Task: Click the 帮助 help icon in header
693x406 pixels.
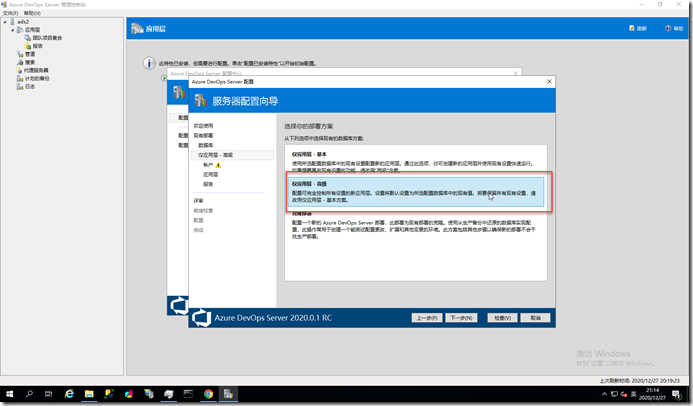Action: point(668,28)
